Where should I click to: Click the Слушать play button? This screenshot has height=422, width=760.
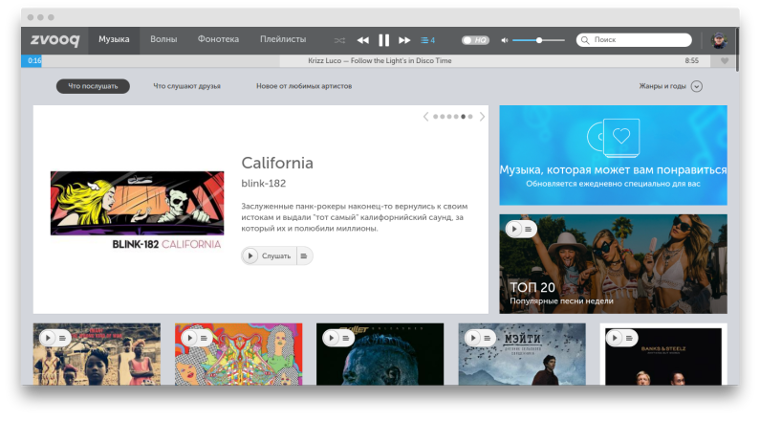(268, 256)
